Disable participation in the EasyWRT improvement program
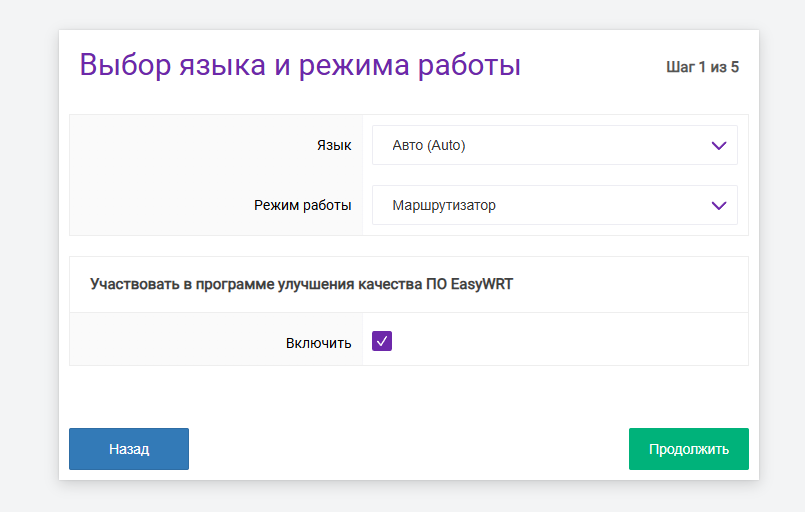The height and width of the screenshot is (512, 805). [382, 342]
